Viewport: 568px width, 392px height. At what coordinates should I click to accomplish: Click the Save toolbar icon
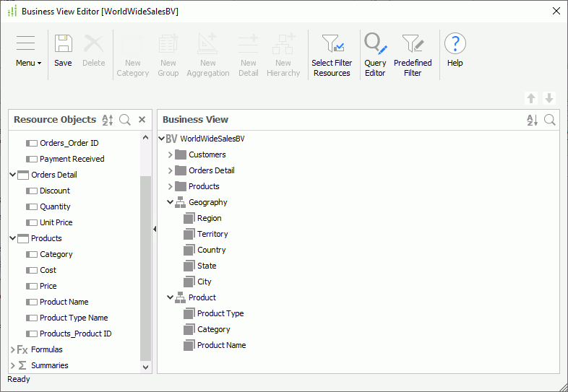63,44
